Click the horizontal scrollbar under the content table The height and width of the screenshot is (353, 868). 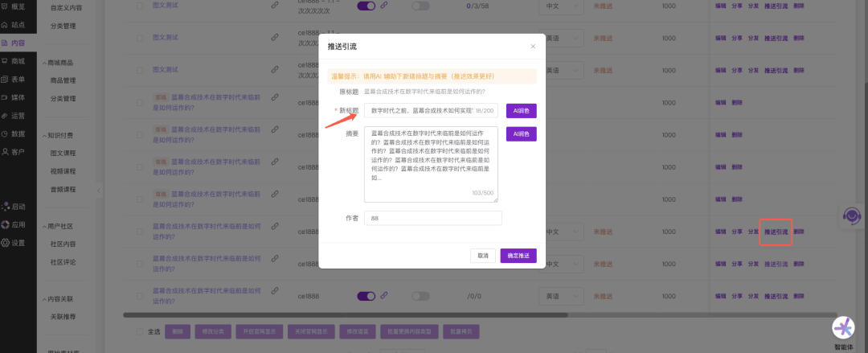coord(346,314)
